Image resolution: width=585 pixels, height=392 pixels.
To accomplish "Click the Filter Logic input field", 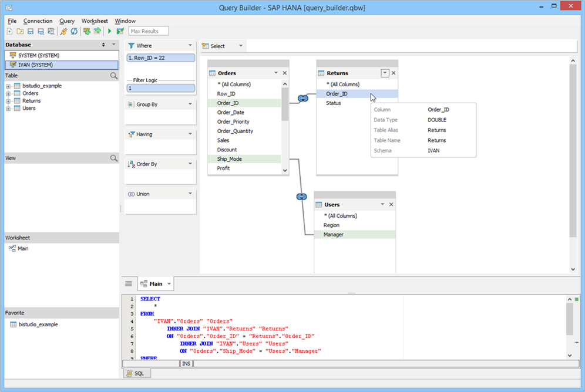I will click(x=161, y=88).
